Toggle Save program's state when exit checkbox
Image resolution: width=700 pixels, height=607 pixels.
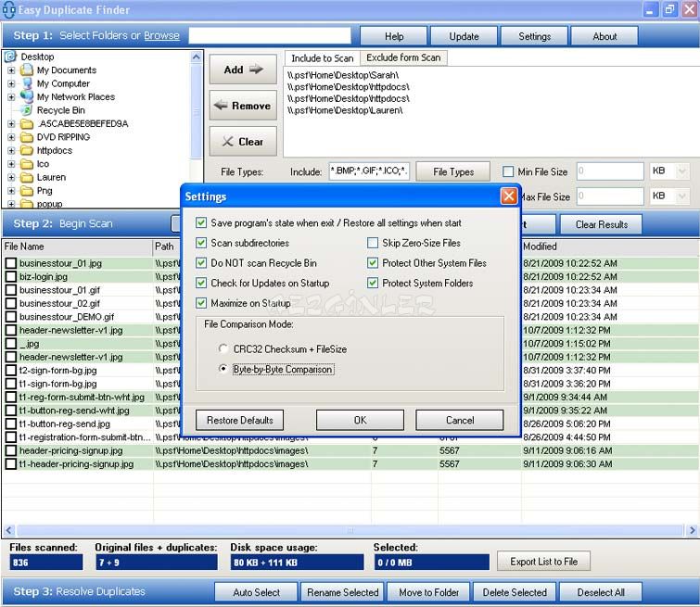click(201, 222)
